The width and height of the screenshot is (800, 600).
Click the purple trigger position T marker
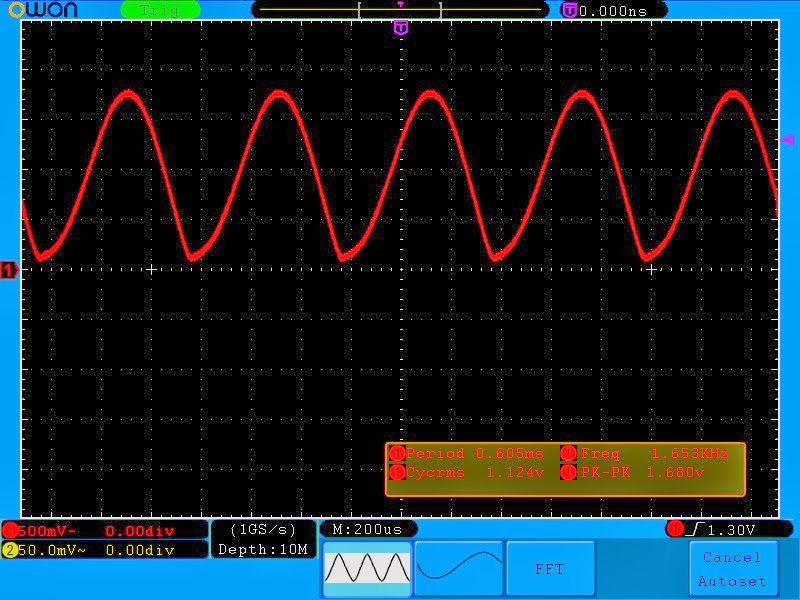coord(401,28)
